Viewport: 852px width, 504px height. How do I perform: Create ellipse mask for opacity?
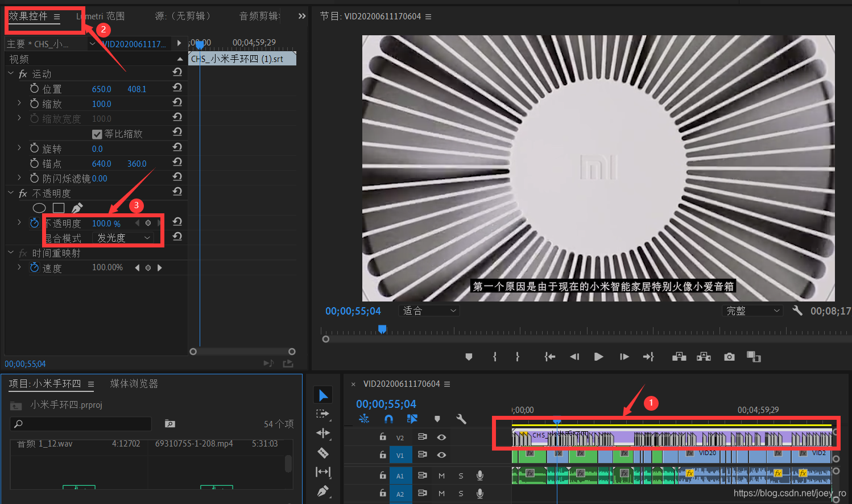click(39, 208)
